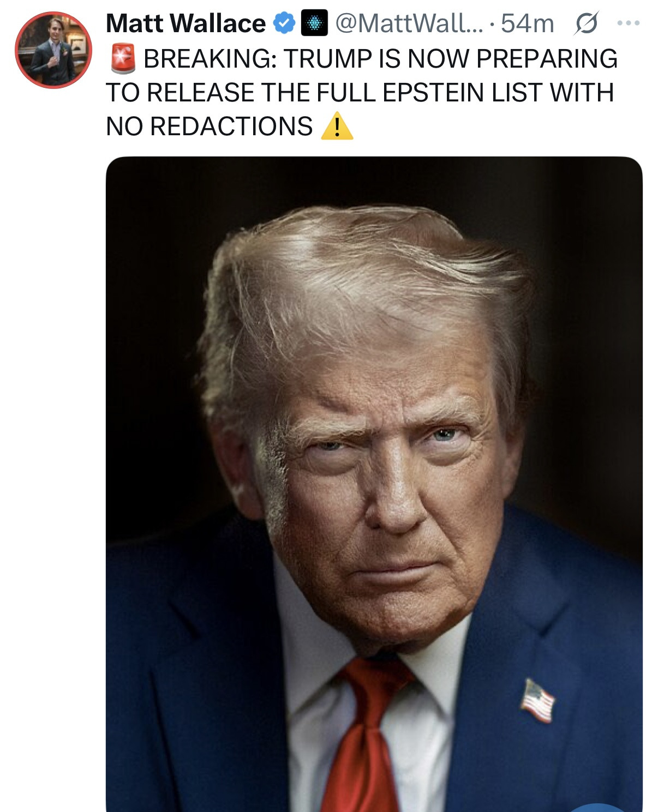Click the American flag pin in photo
Viewport: 658px width, 812px height.
click(538, 700)
